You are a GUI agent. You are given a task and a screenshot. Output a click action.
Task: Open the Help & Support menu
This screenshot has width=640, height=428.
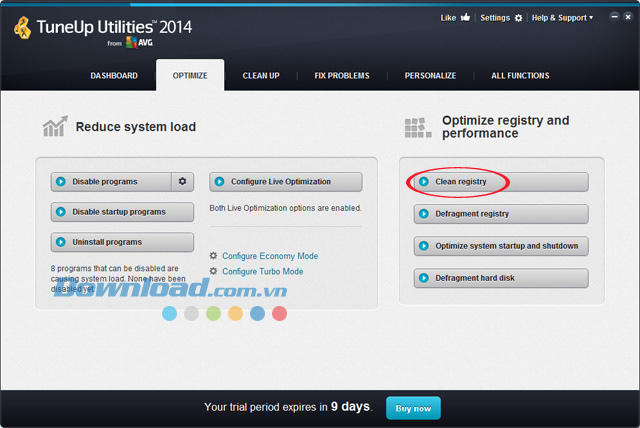pyautogui.click(x=562, y=18)
